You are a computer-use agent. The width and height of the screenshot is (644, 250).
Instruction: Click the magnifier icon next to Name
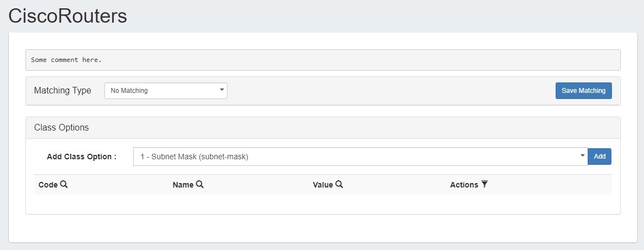click(x=200, y=185)
